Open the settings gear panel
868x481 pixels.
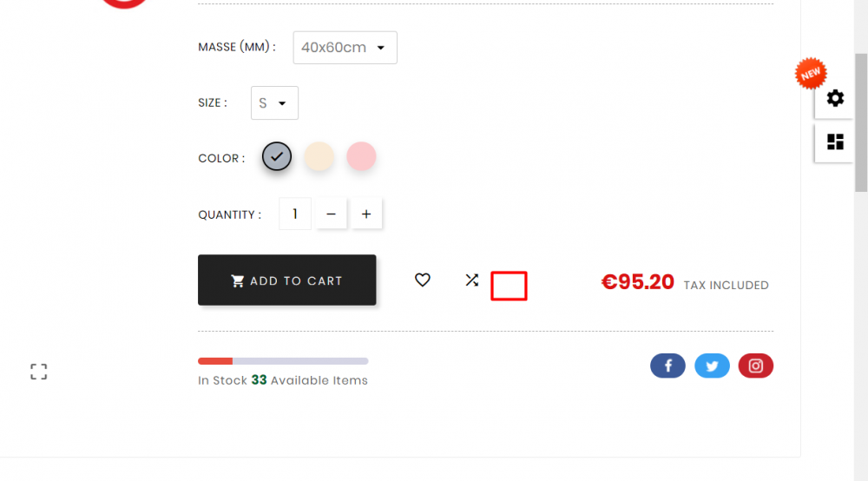coord(835,98)
